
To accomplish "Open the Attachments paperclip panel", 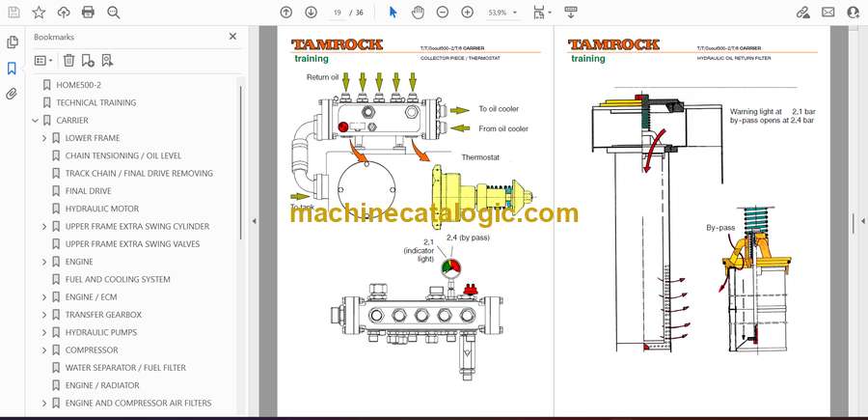I will click(x=12, y=95).
